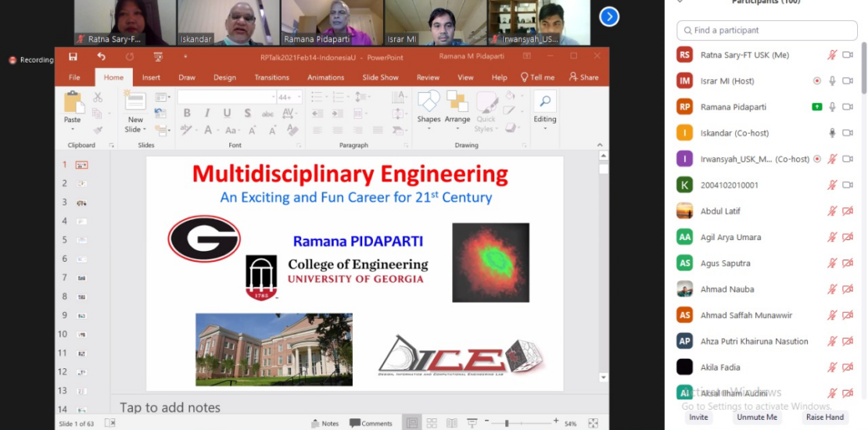Toggle Bold formatting in Font group
The image size is (868, 430).
(x=187, y=113)
